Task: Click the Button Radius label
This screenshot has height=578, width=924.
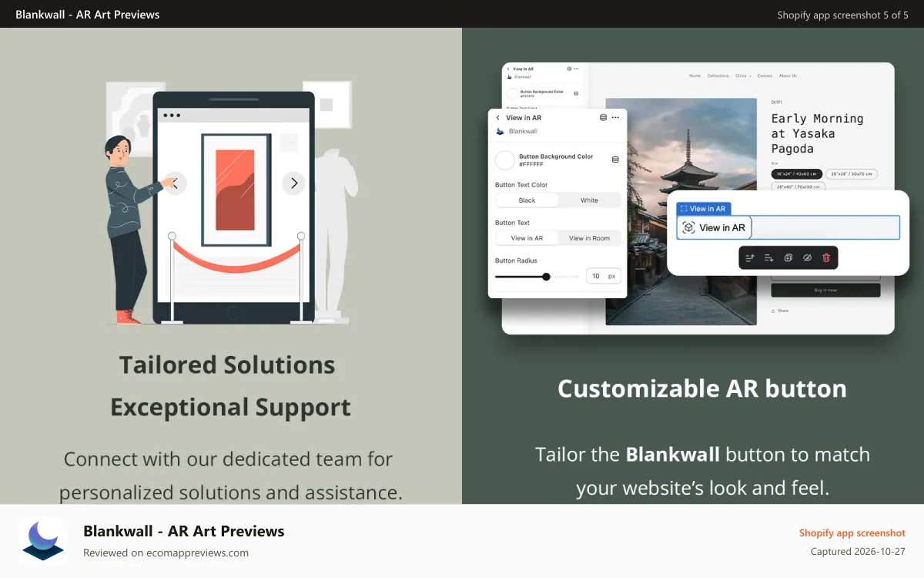Action: pos(516,260)
